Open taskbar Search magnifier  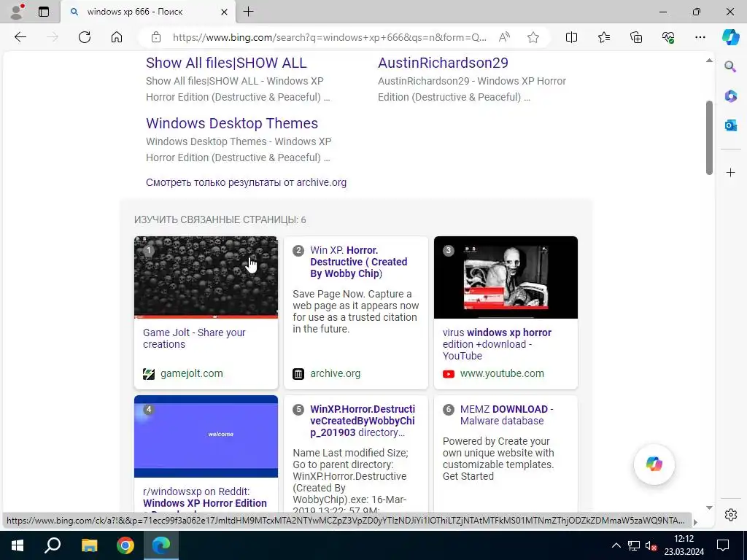(53, 545)
